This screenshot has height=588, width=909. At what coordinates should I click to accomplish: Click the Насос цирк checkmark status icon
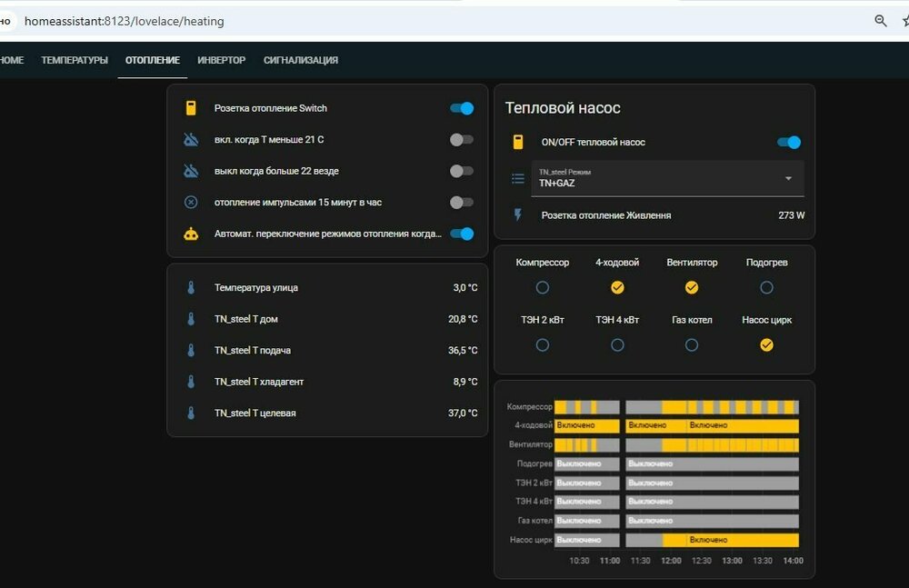click(766, 345)
